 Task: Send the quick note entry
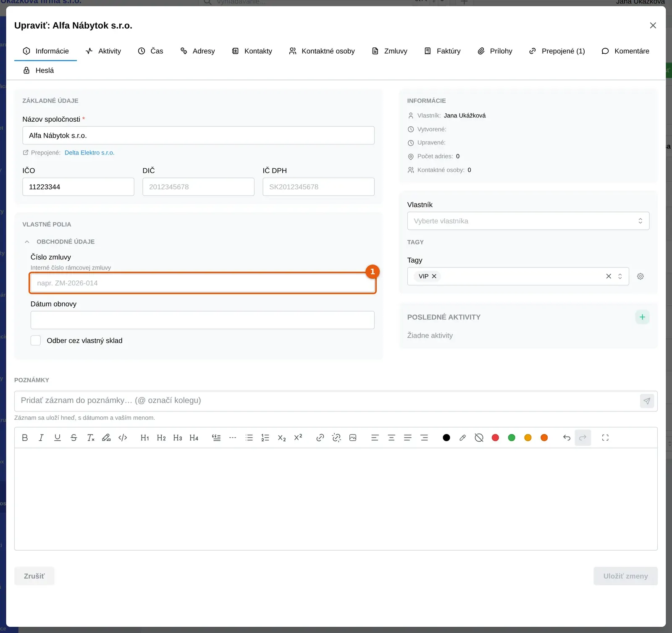647,401
